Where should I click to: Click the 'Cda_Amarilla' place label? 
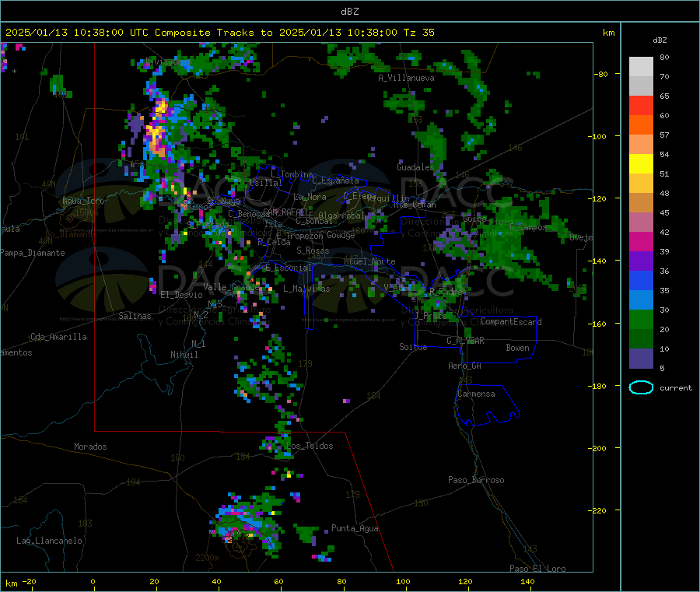(x=58, y=337)
